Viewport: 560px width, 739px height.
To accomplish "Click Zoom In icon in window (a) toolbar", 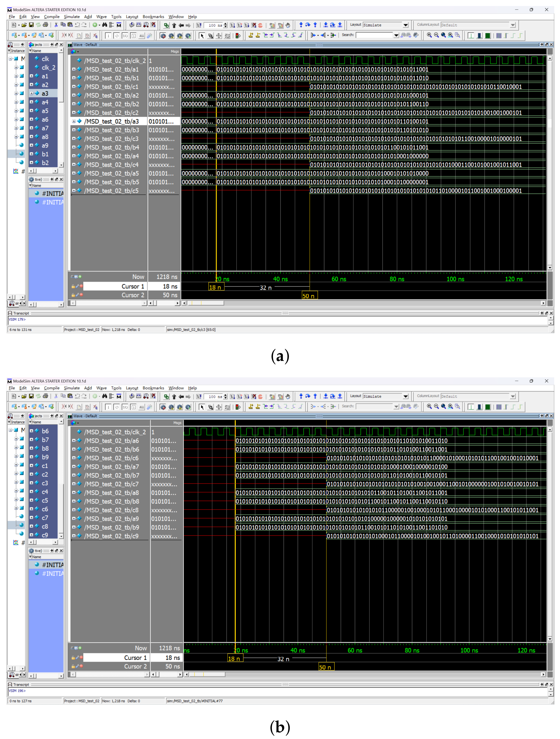I will click(x=429, y=35).
